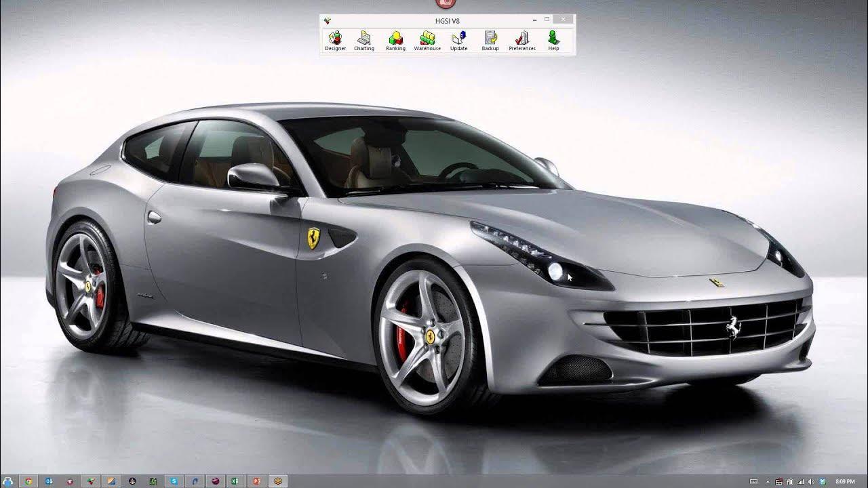
Task: Click the HGSI V8 title bar app icon
Action: (x=327, y=20)
